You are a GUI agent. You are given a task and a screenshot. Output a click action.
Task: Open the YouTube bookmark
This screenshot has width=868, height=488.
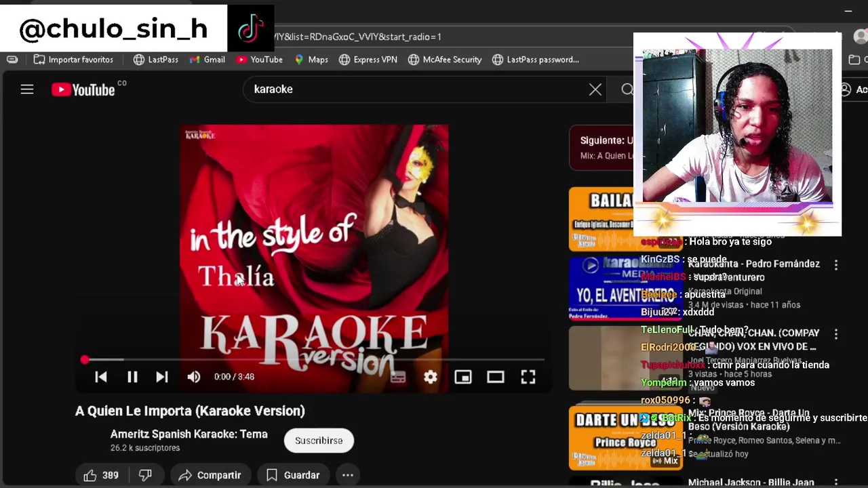pos(260,60)
